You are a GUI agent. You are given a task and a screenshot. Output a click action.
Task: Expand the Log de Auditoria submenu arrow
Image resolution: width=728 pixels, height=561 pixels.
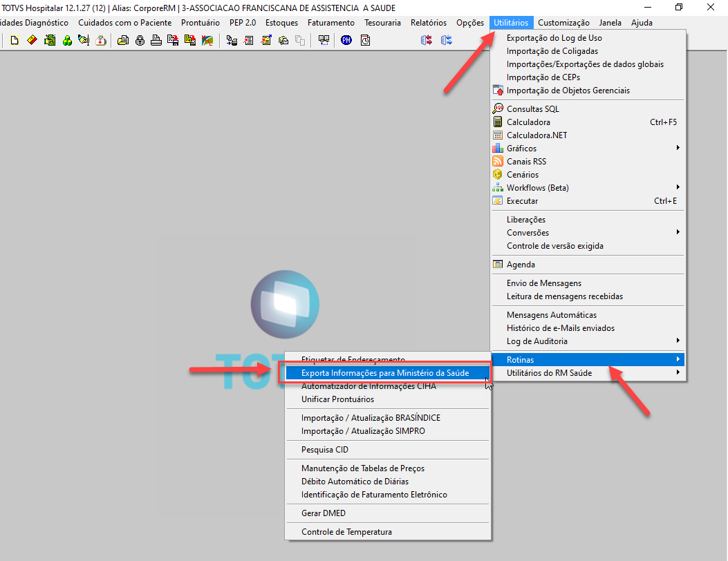(678, 341)
